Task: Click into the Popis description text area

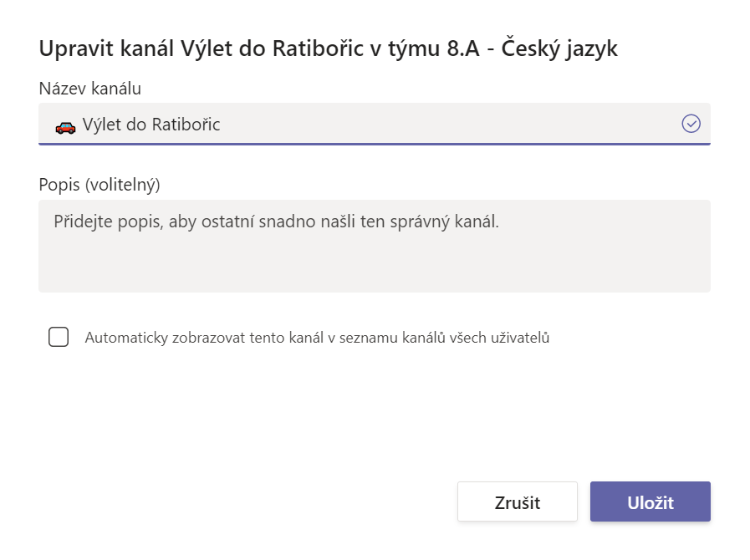Action: pos(374,246)
